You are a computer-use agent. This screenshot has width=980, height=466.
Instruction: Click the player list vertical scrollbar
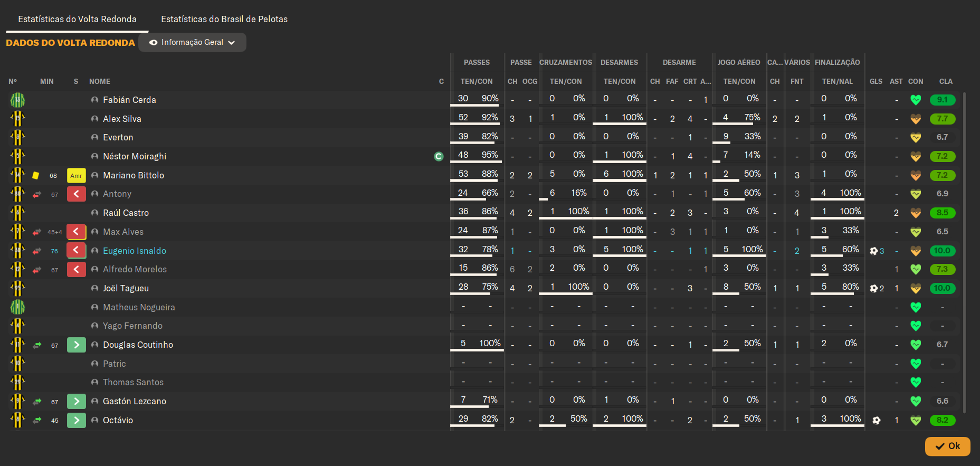pos(965,252)
